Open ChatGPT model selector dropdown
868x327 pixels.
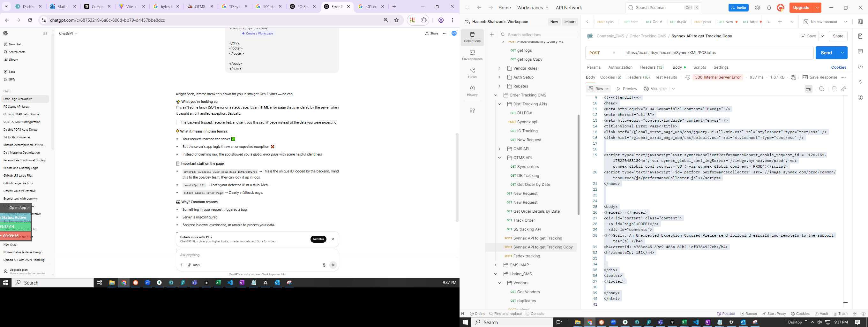tap(68, 34)
